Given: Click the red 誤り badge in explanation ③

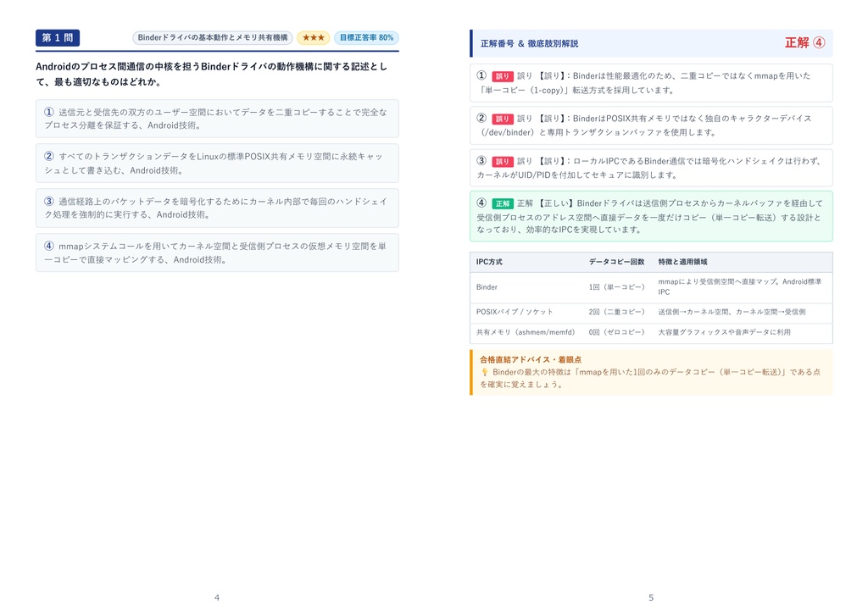Looking at the screenshot, I should pyautogui.click(x=502, y=162).
